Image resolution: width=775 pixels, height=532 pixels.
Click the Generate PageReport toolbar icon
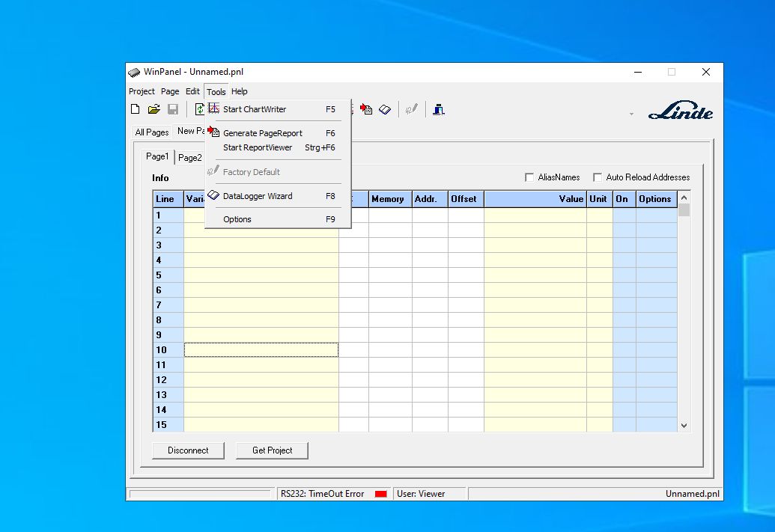[366, 109]
